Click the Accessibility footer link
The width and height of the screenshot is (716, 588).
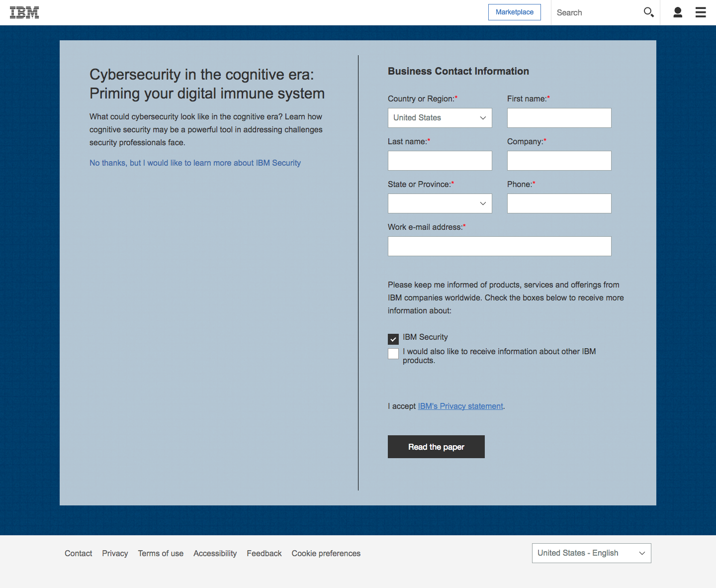(x=215, y=553)
